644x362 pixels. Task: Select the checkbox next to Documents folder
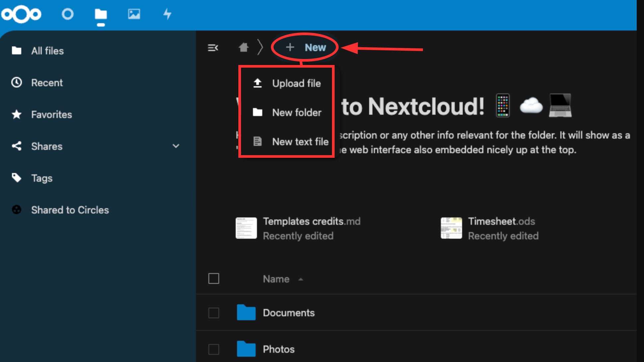point(214,313)
